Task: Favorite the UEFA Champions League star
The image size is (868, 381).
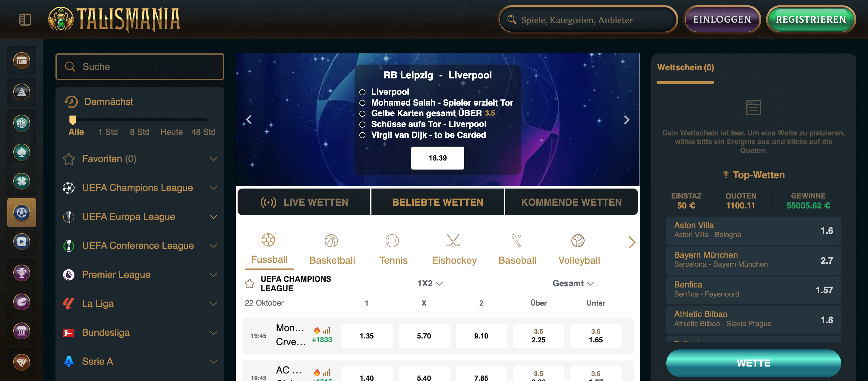Action: click(250, 284)
